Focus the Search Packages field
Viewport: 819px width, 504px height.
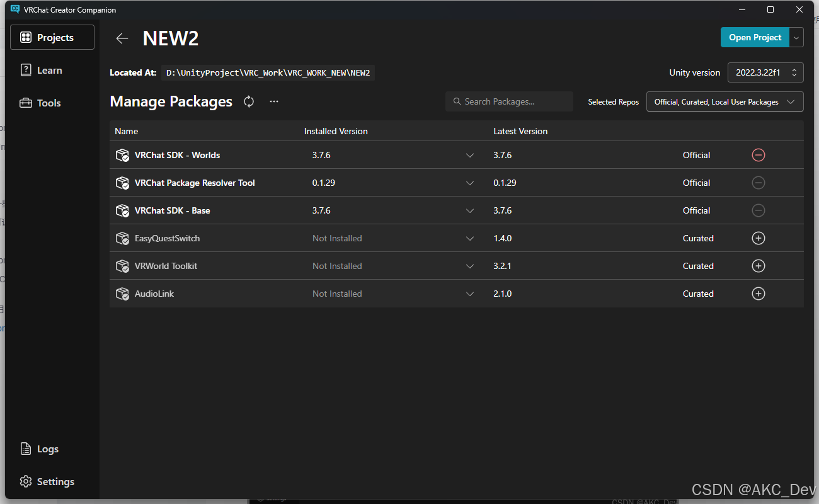click(x=509, y=101)
